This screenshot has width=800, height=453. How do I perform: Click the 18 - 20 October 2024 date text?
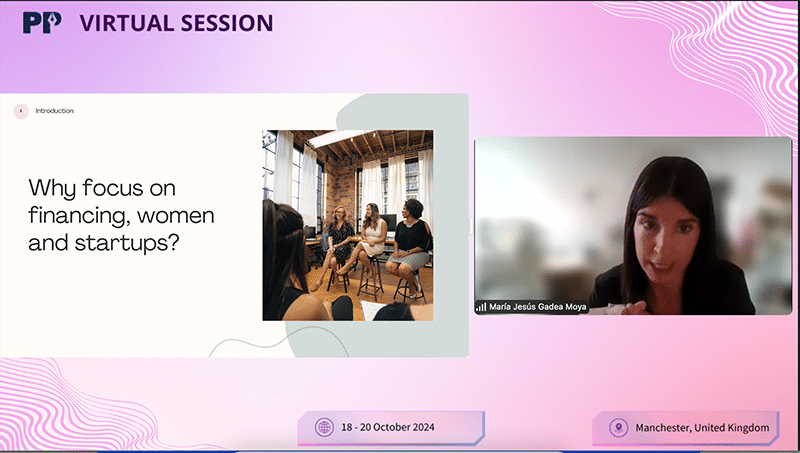[x=398, y=428]
